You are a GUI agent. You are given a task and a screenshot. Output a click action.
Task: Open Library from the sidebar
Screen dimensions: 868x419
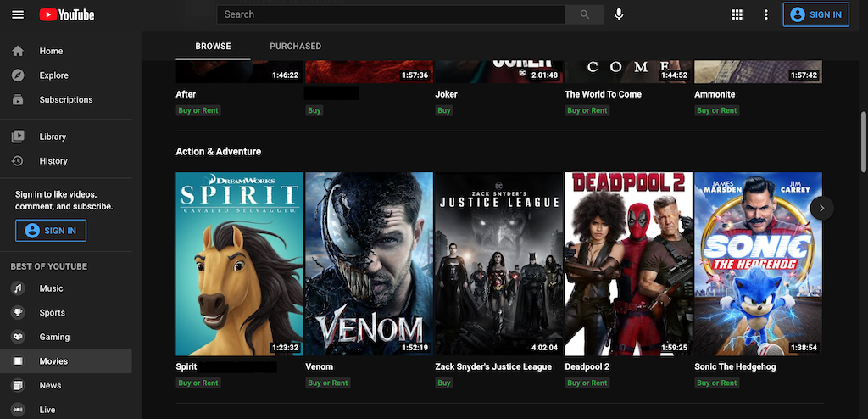[x=66, y=137]
